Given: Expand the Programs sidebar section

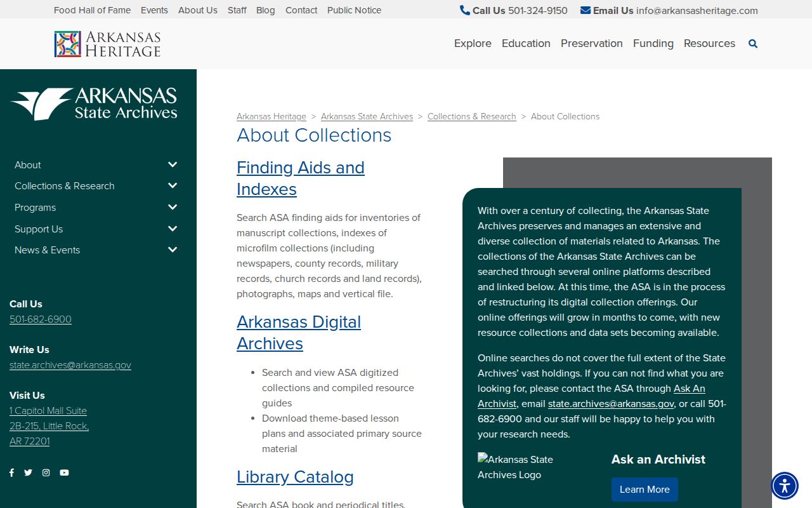Looking at the screenshot, I should 173,208.
